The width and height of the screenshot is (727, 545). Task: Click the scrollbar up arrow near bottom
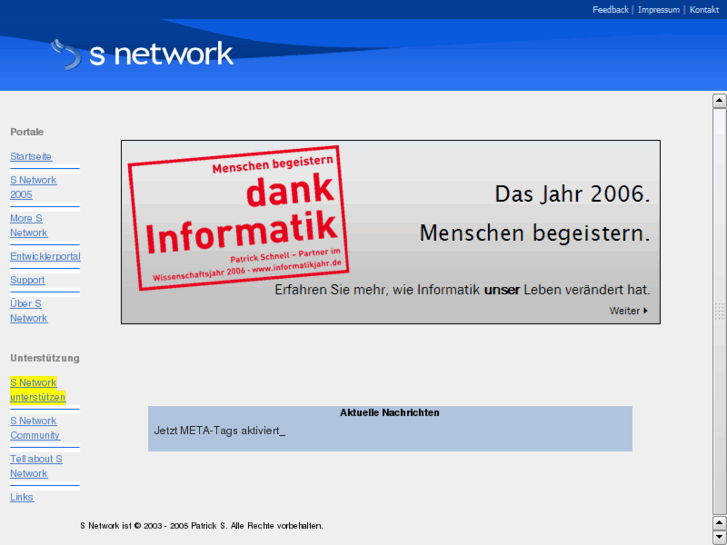click(719, 523)
